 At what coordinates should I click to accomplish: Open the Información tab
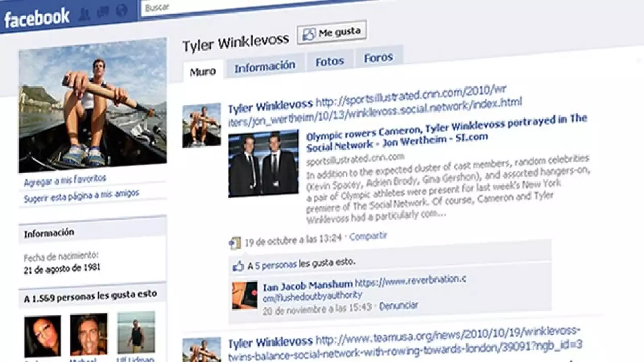(x=264, y=65)
